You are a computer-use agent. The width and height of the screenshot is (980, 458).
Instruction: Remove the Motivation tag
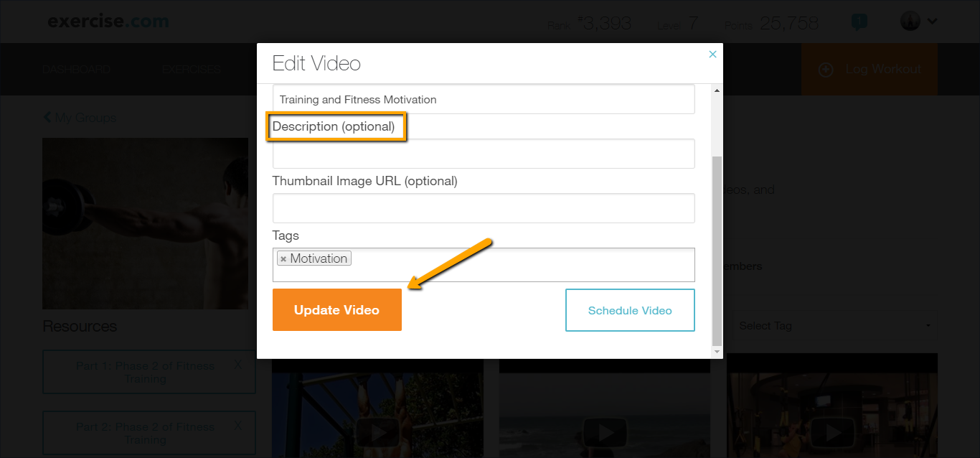click(283, 259)
